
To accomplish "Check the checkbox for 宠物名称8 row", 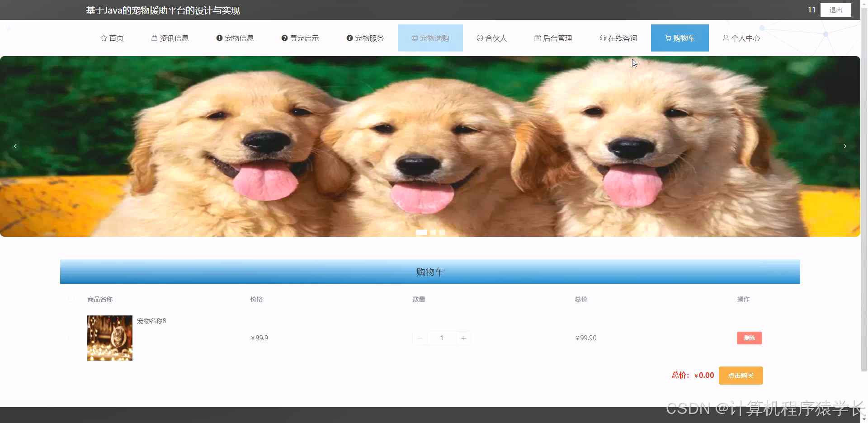I will click(71, 338).
